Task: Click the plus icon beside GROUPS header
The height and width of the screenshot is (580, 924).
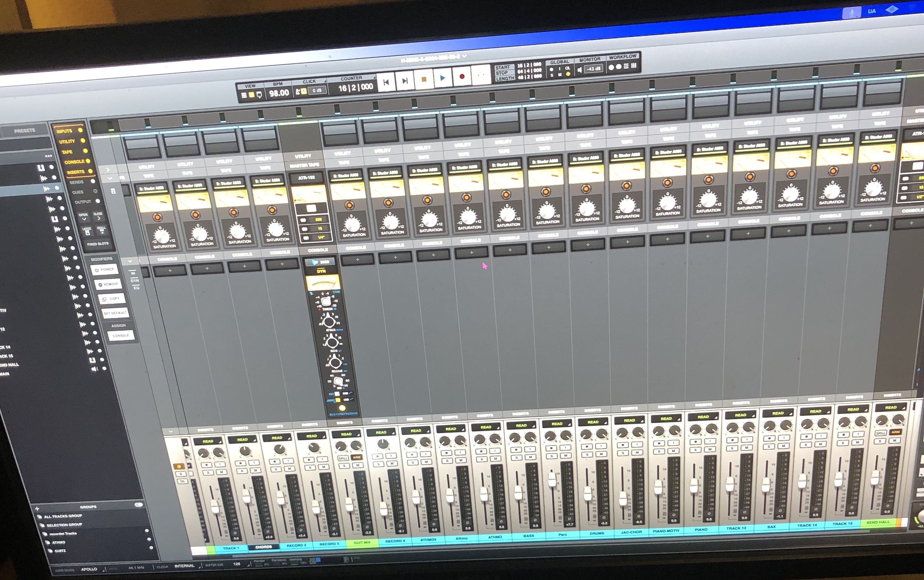Action: click(x=37, y=509)
